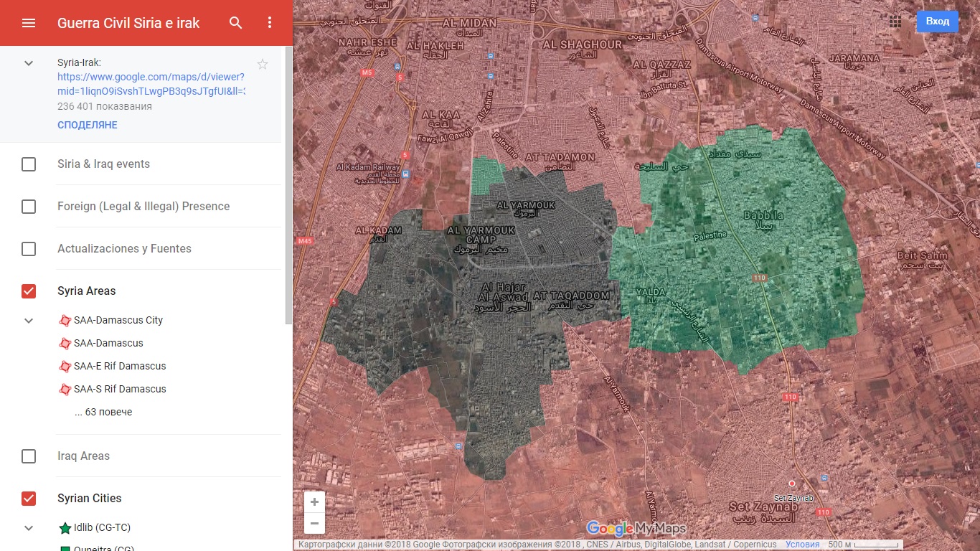The height and width of the screenshot is (551, 980).
Task: Click the СПОДЕЛЯНЕ share button
Action: pyautogui.click(x=88, y=125)
